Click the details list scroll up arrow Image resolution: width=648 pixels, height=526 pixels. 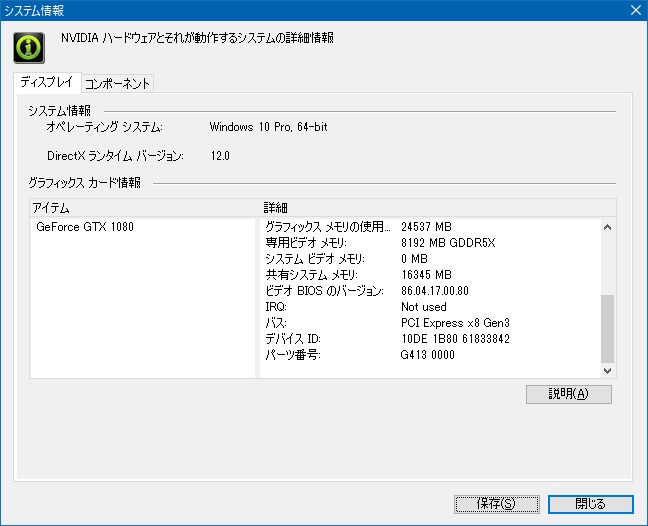[608, 227]
